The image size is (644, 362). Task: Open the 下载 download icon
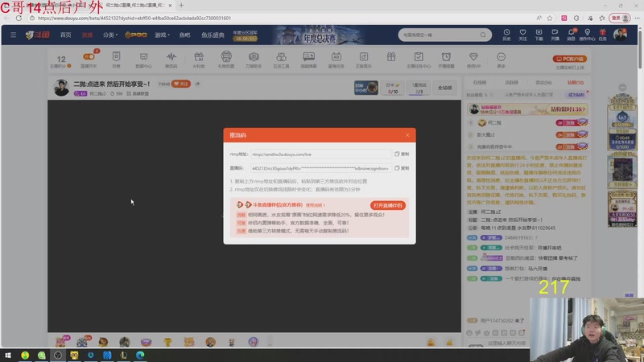[539, 35]
